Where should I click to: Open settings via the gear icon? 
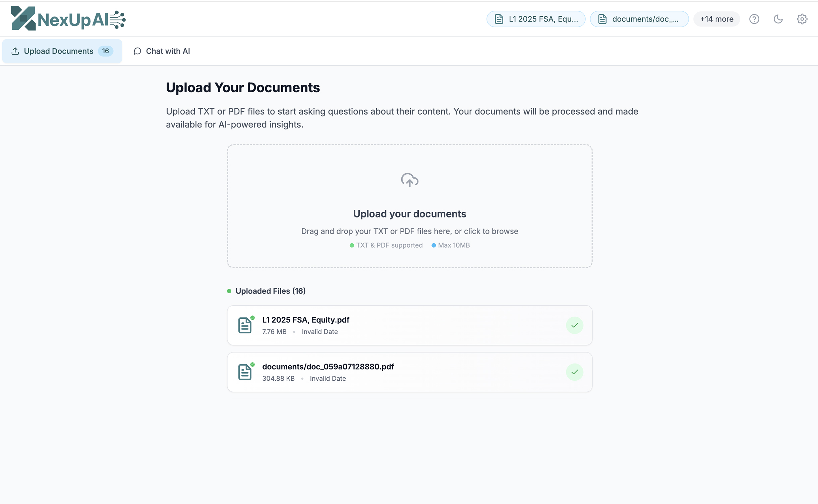[x=802, y=19]
